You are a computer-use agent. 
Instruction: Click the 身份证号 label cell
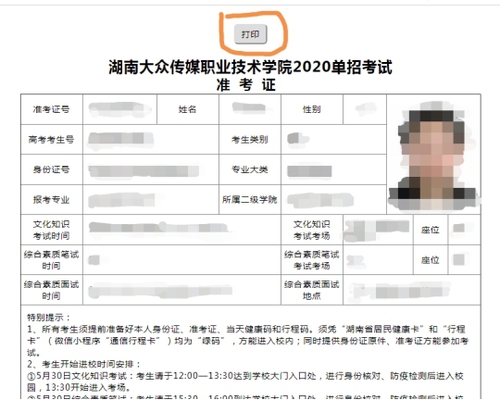(51, 169)
